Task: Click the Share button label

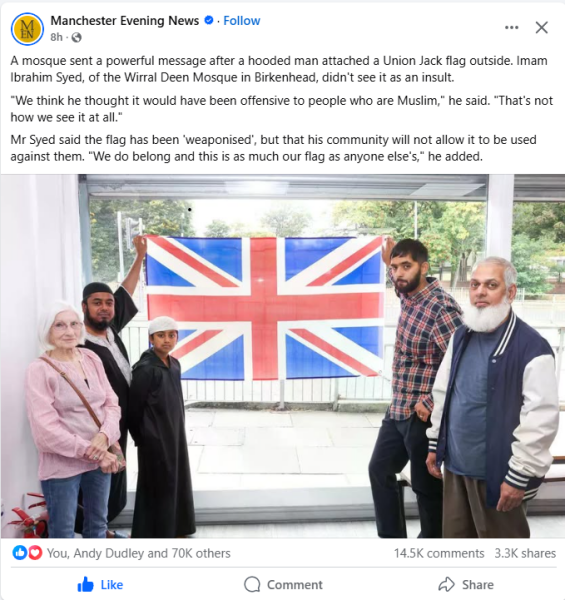Action: click(477, 585)
